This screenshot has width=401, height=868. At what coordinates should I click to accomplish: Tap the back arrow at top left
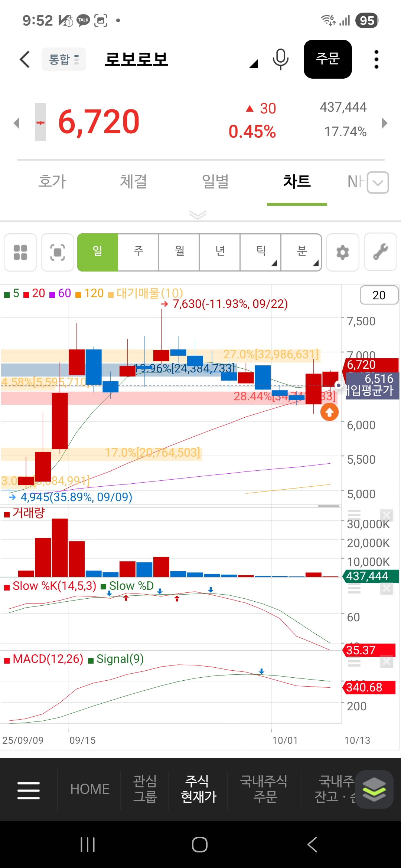[25, 59]
